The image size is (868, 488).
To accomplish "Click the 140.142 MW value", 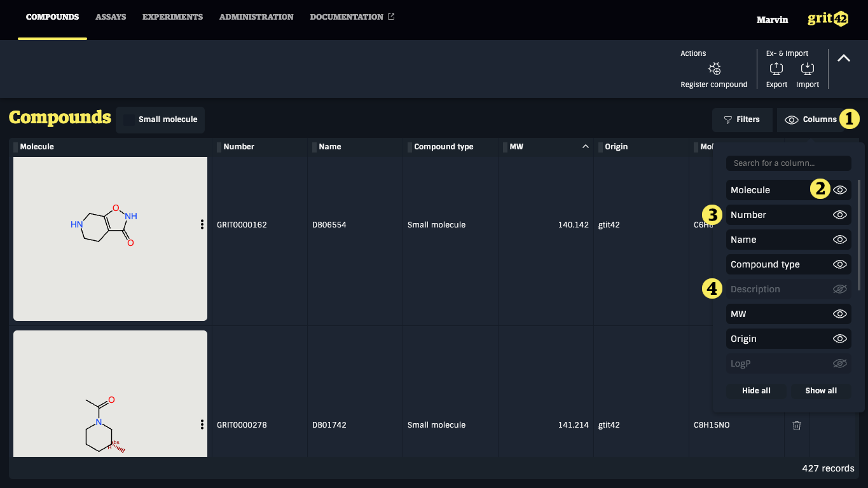I will pyautogui.click(x=574, y=225).
